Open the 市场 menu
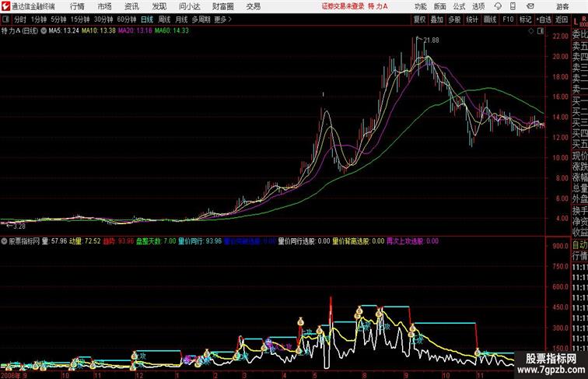Viewport: 588px width, 379px height. pos(105,6)
